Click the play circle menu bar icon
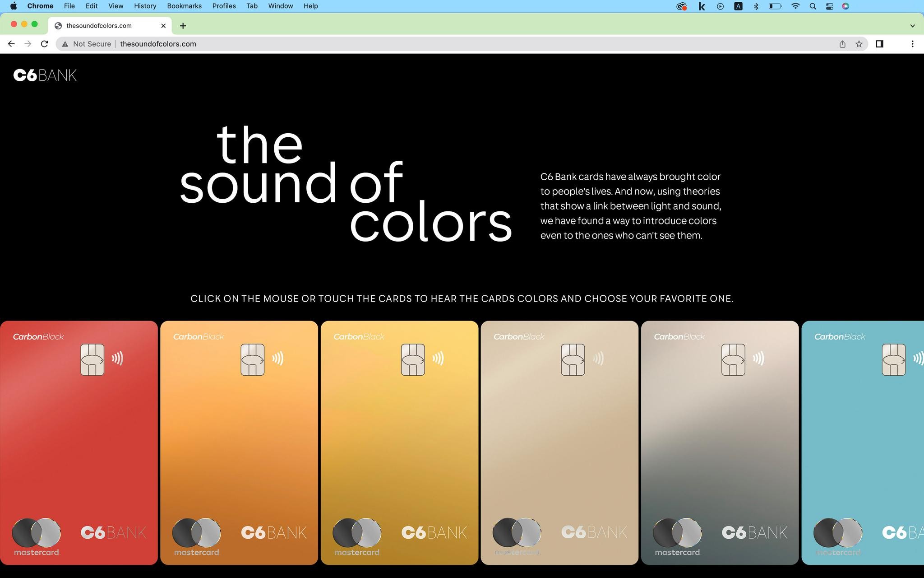Viewport: 924px width, 578px height. [720, 6]
